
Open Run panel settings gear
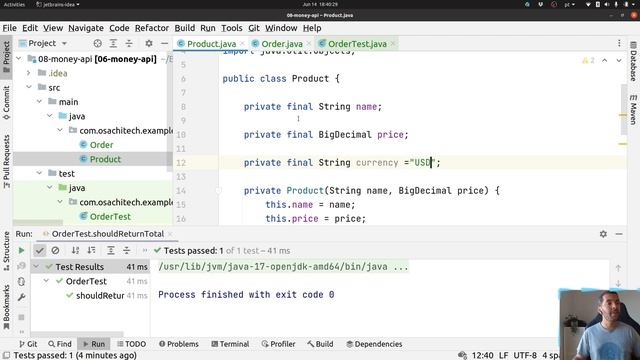tap(603, 234)
